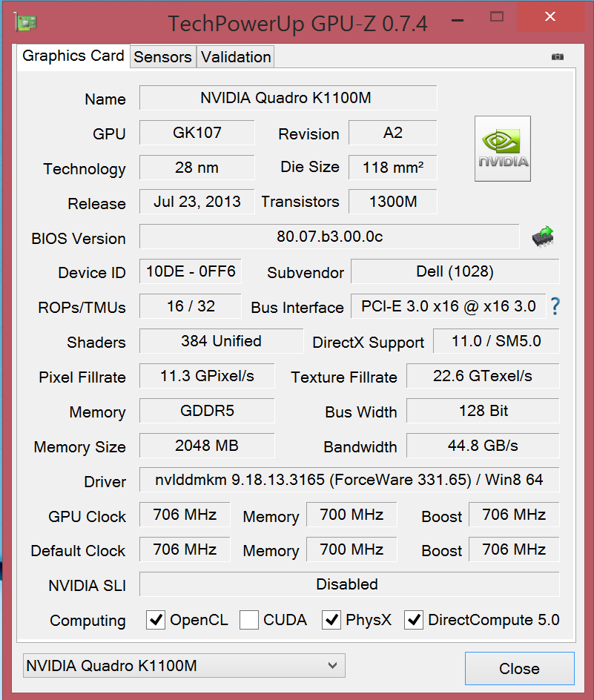Viewport: 594px width, 700px height.
Task: Enable the CUDA checkbox
Action: 249,620
